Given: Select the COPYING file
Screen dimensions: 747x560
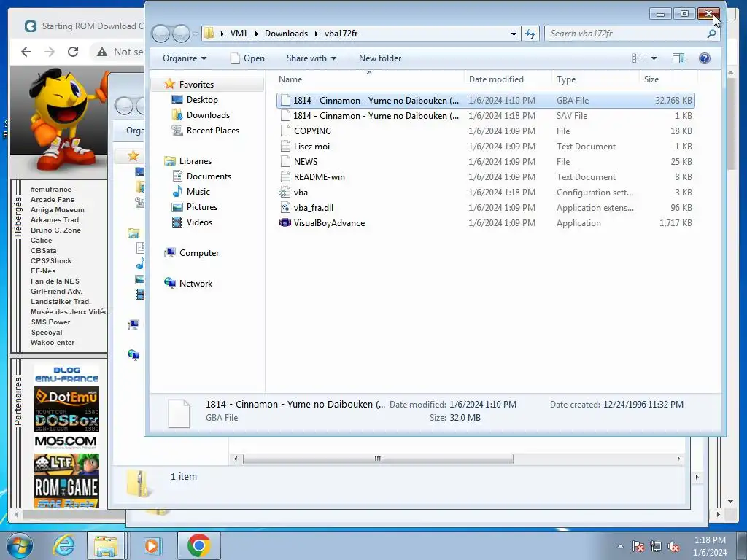Looking at the screenshot, I should click(x=312, y=131).
